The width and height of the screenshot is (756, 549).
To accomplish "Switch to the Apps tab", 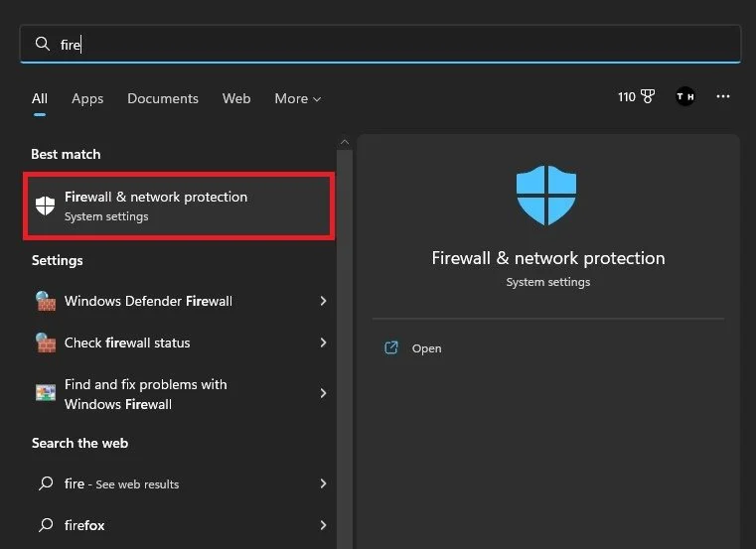I will click(x=87, y=99).
